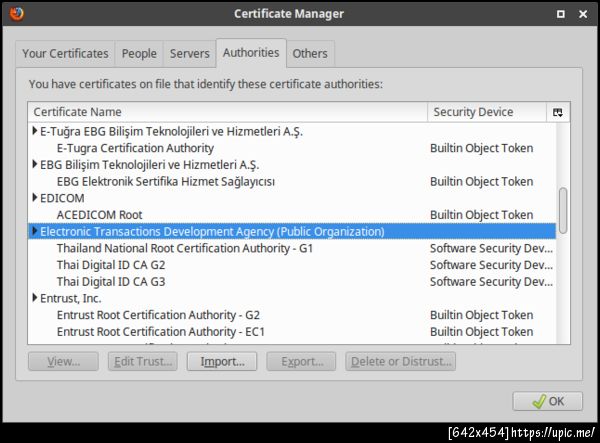Click the Import... button
Viewport: 600px width, 443px height.
coord(222,361)
